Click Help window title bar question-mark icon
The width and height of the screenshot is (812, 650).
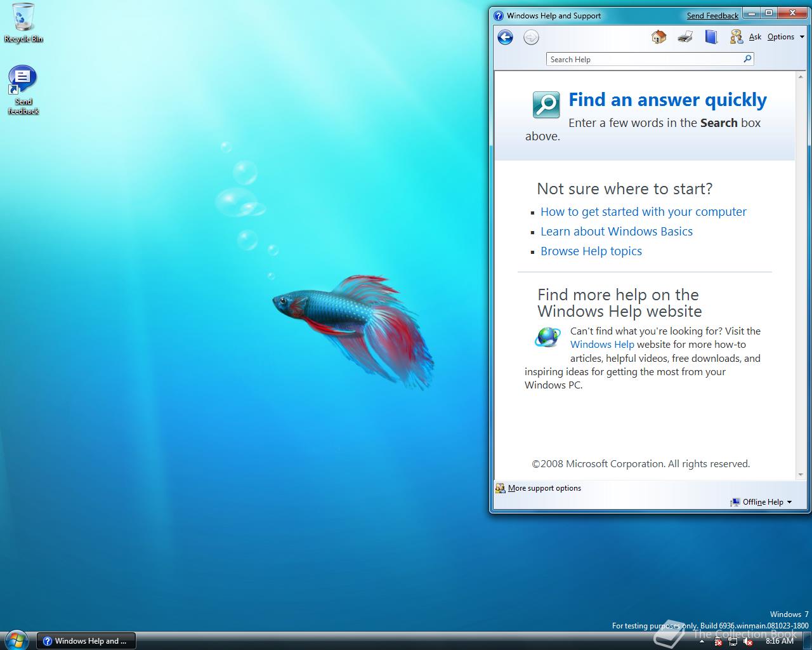click(x=499, y=16)
